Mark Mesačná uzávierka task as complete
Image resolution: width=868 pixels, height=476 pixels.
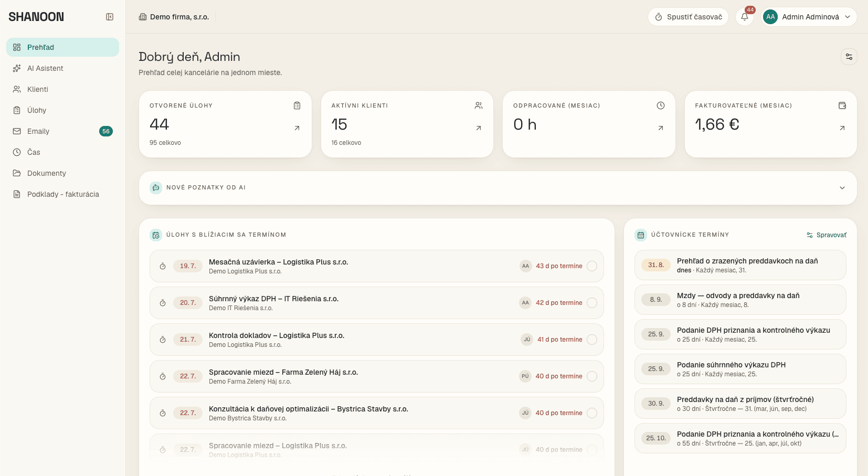(592, 266)
